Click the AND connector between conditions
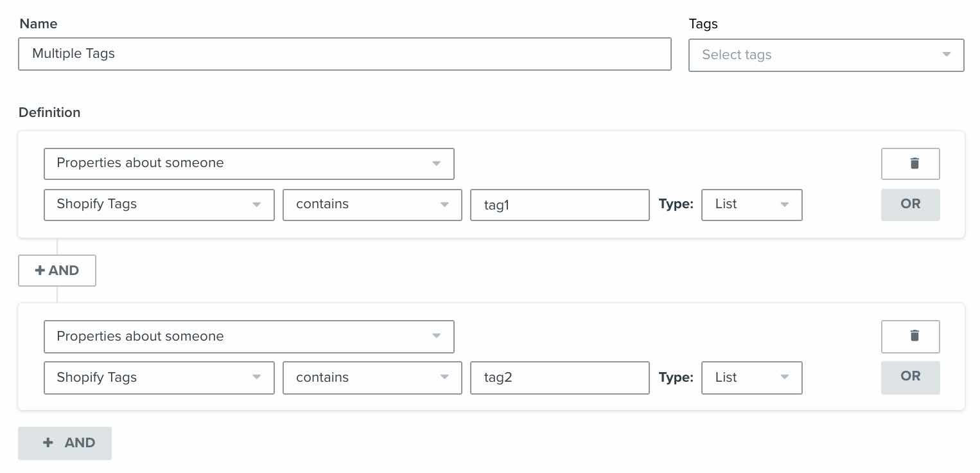 tap(57, 271)
